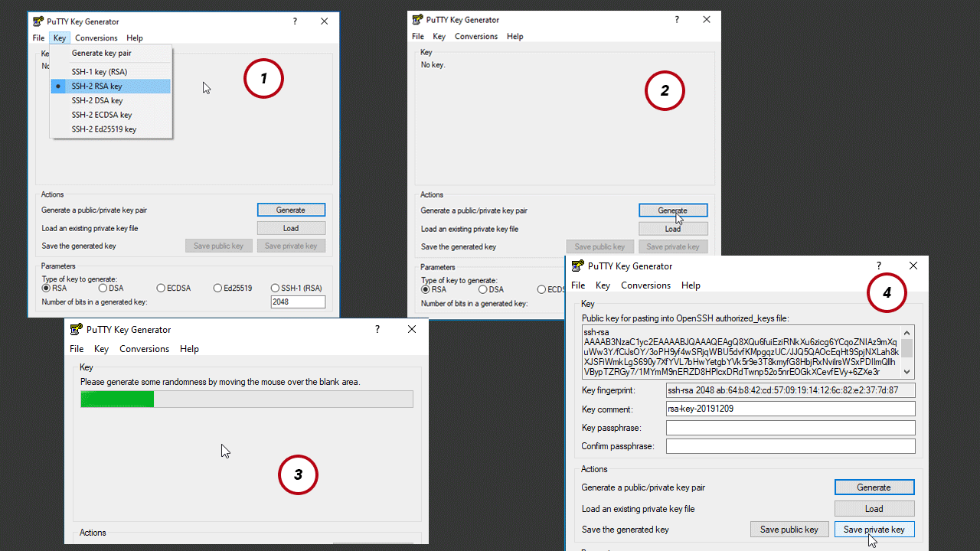The width and height of the screenshot is (980, 551).
Task: Click the PuTTY icon in the third window titlebar
Action: coord(76,329)
